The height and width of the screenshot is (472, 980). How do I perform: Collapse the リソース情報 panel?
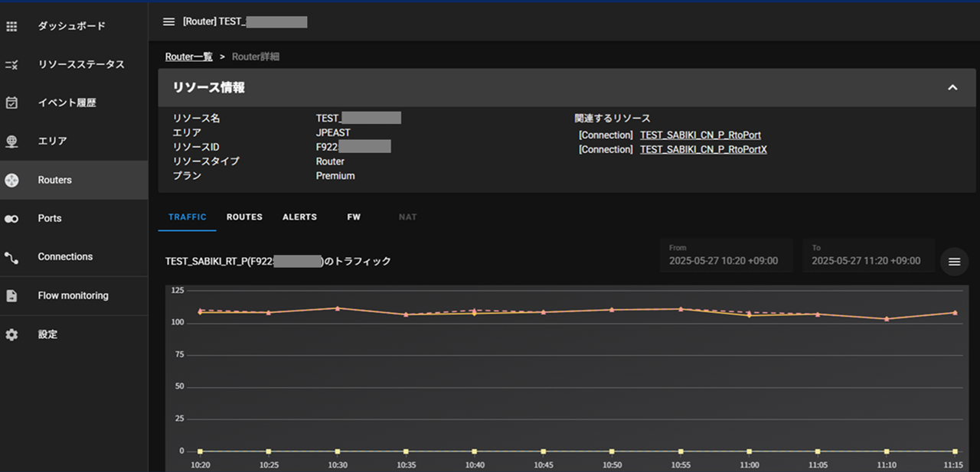[952, 88]
